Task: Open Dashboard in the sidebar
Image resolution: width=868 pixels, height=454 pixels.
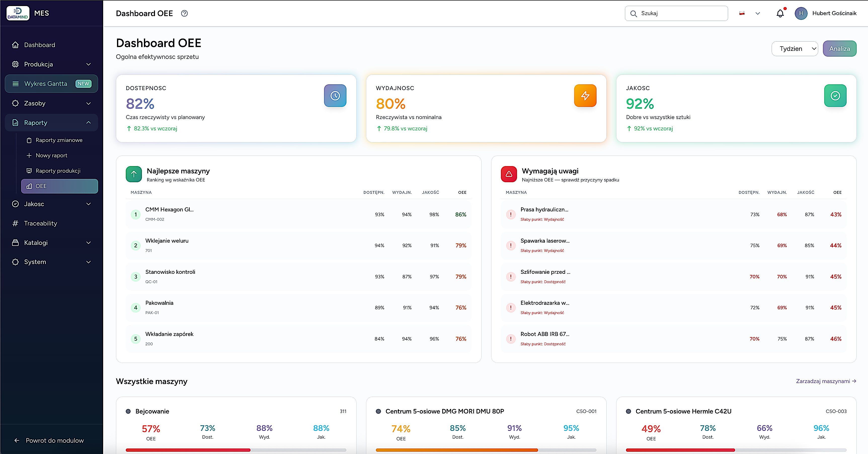Action: (51, 45)
